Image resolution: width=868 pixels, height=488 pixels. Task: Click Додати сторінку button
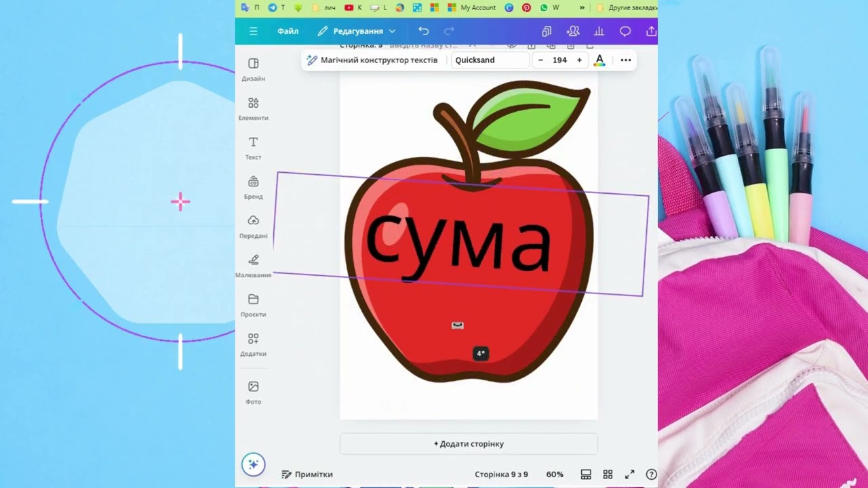pos(469,444)
